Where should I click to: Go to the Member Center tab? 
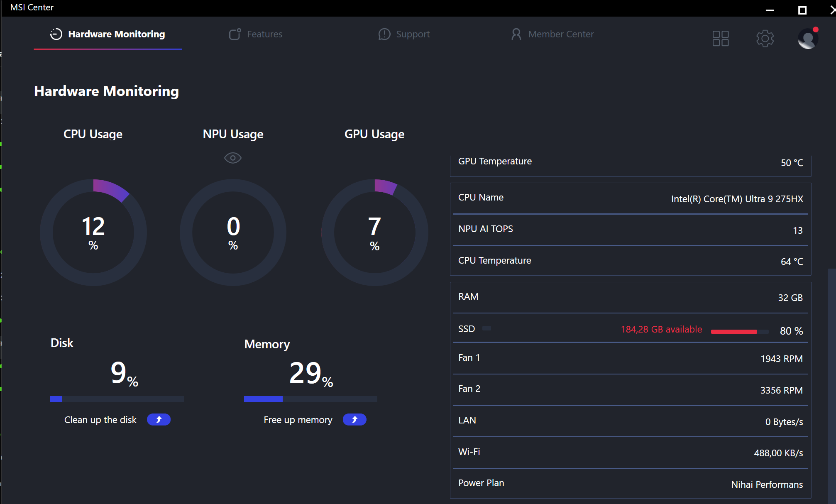point(552,34)
